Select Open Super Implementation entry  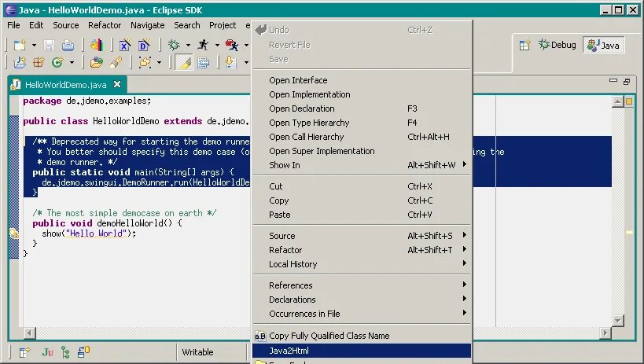[362, 151]
